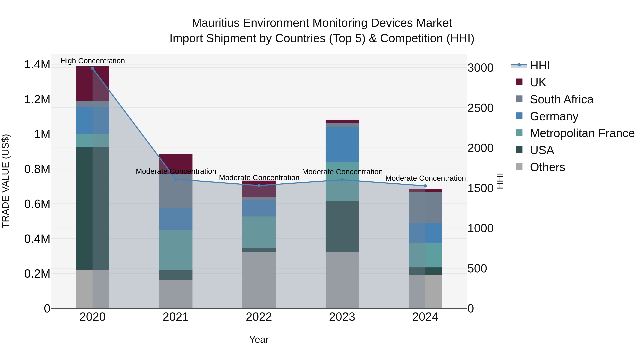
Task: Select the 2024 South Africa bar segment
Action: (x=425, y=207)
